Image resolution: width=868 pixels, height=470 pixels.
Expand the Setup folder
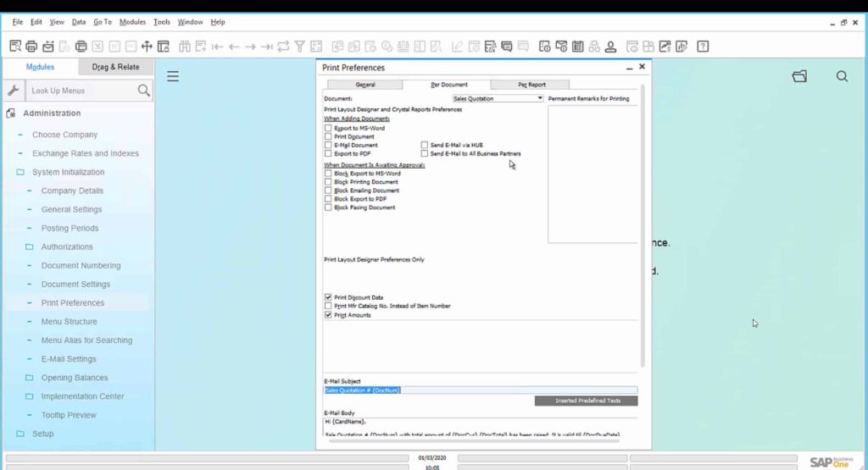coord(20,434)
